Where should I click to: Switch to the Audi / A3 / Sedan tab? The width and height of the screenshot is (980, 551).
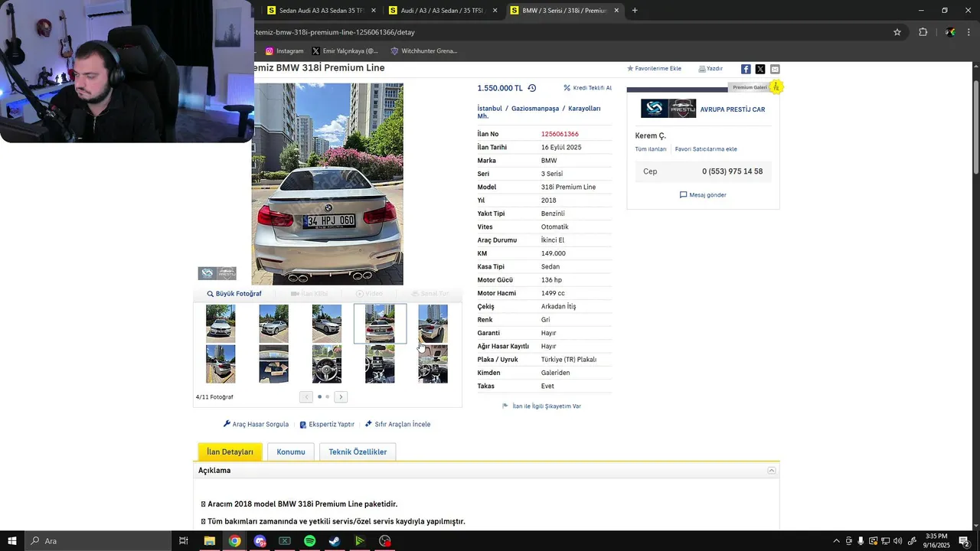442,11
